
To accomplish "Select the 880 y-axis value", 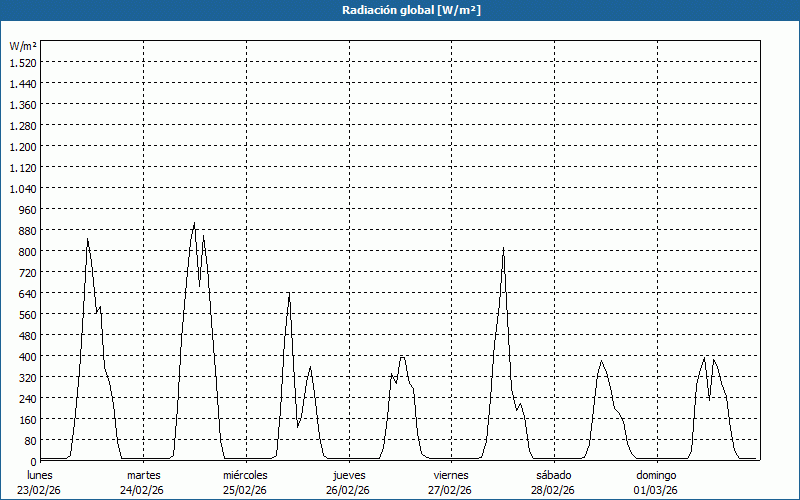I will [28, 231].
